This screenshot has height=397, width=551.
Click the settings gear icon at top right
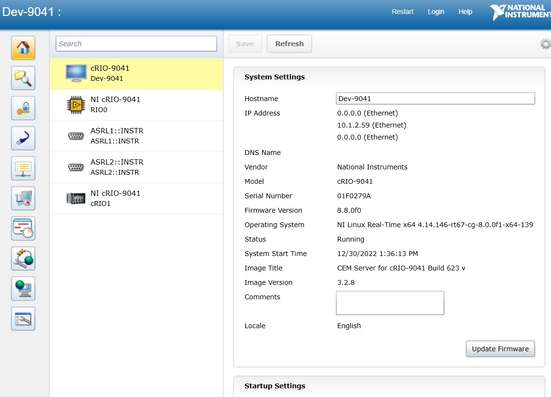pyautogui.click(x=545, y=44)
